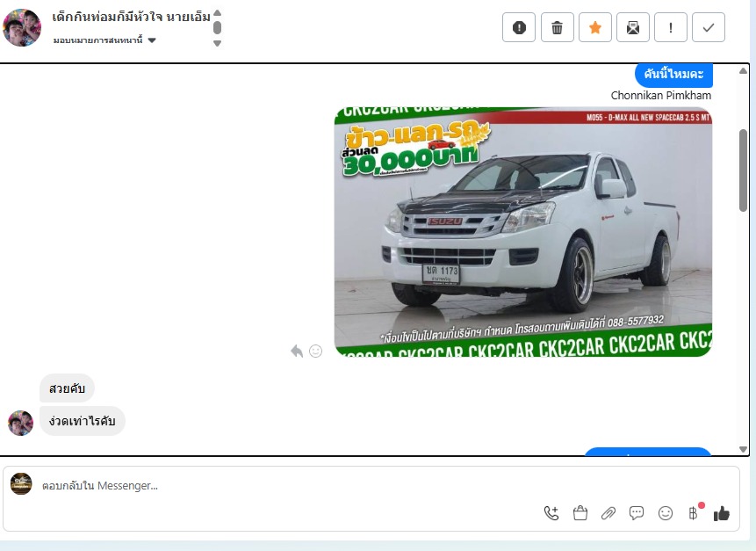
Task: Mark conversation as unread envelope icon
Action: tap(632, 27)
